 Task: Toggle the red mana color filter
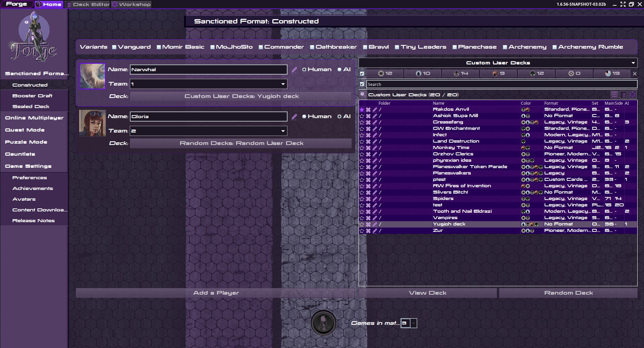[498, 73]
